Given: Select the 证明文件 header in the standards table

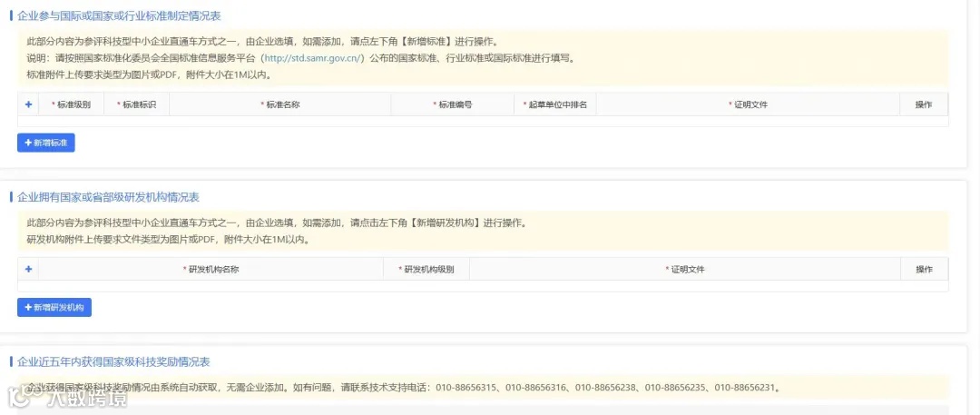Looking at the screenshot, I should (748, 104).
